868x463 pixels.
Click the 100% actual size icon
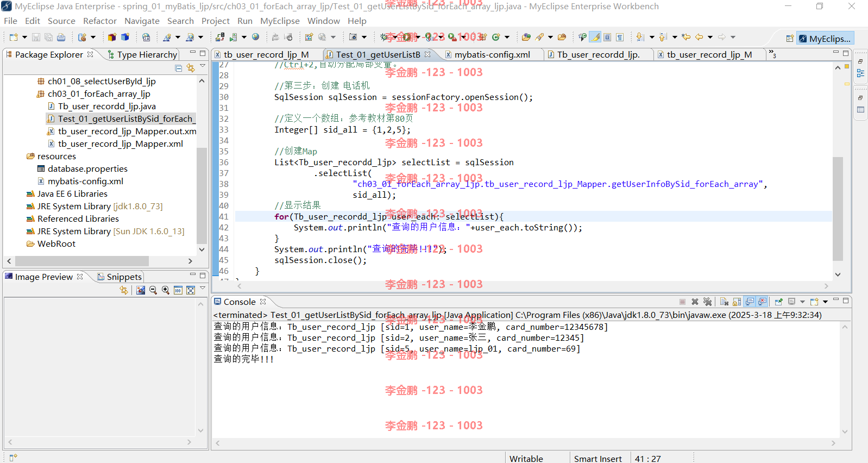[x=178, y=290]
